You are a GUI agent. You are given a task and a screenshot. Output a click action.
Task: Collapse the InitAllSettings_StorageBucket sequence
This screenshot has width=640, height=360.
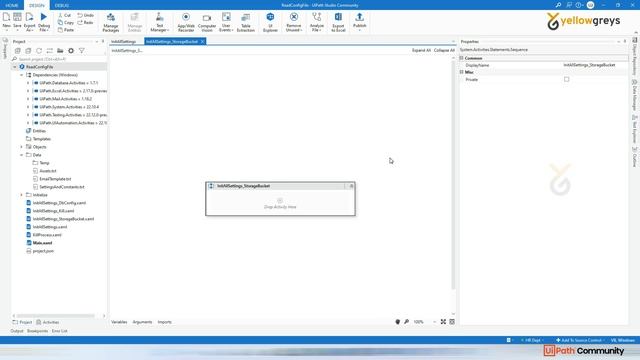(351, 186)
